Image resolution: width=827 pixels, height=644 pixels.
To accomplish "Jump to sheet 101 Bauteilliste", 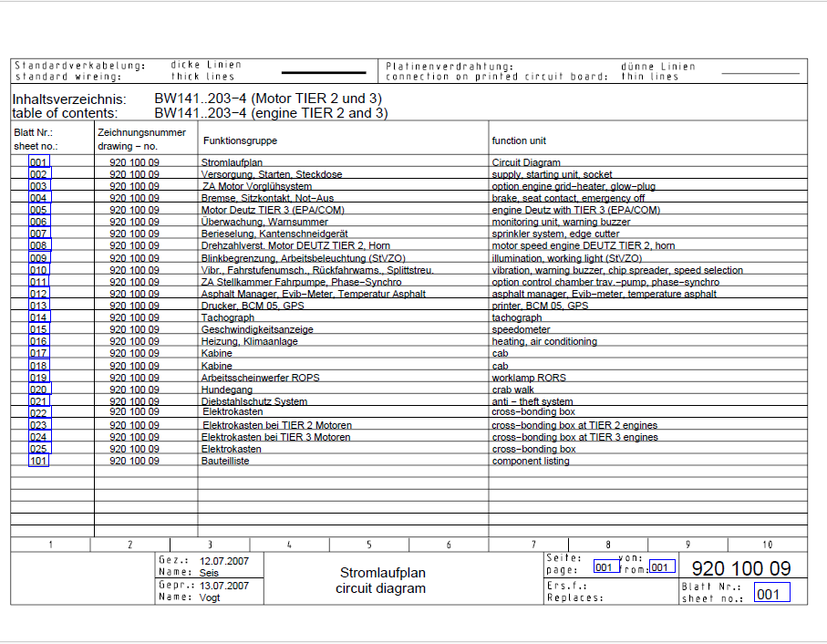I will [38, 461].
